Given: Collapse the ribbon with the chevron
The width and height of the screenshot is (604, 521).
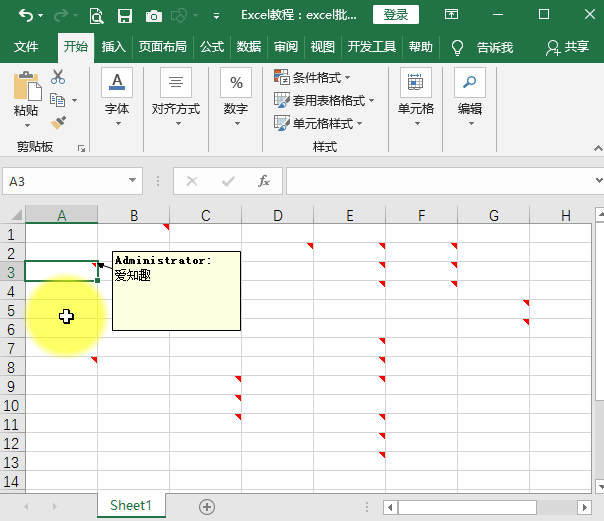Looking at the screenshot, I should pyautogui.click(x=598, y=148).
